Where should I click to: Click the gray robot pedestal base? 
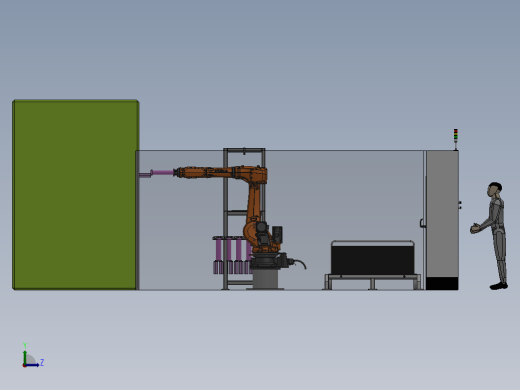coord(265,279)
